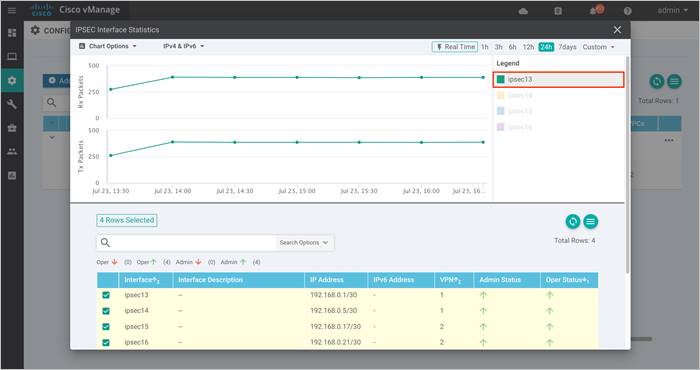Open the Monitor sidebar icon
This screenshot has width=700, height=370.
12,57
